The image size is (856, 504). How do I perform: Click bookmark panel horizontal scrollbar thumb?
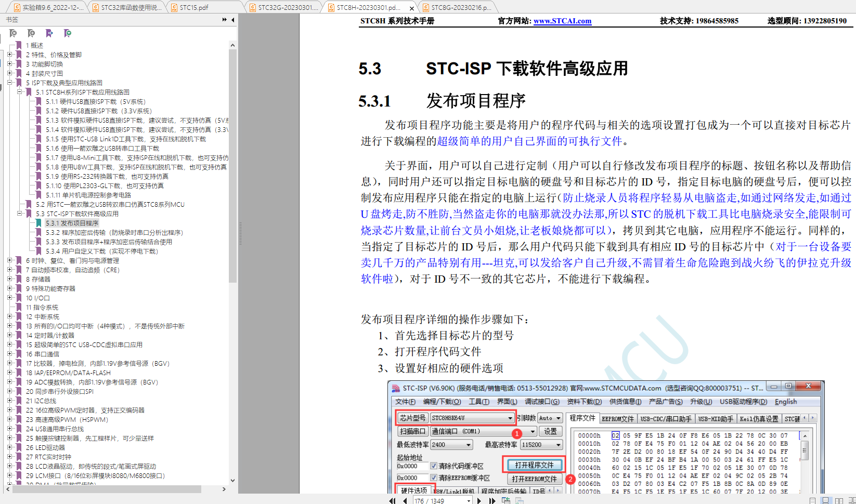(x=107, y=489)
